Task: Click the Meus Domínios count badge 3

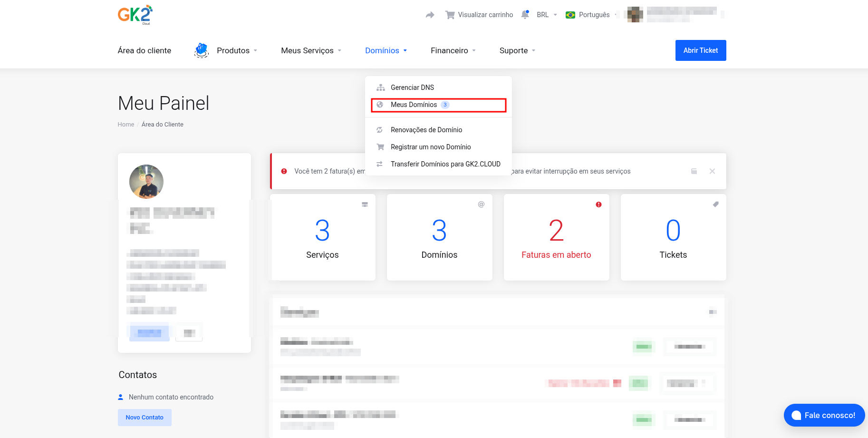Action: pos(445,105)
